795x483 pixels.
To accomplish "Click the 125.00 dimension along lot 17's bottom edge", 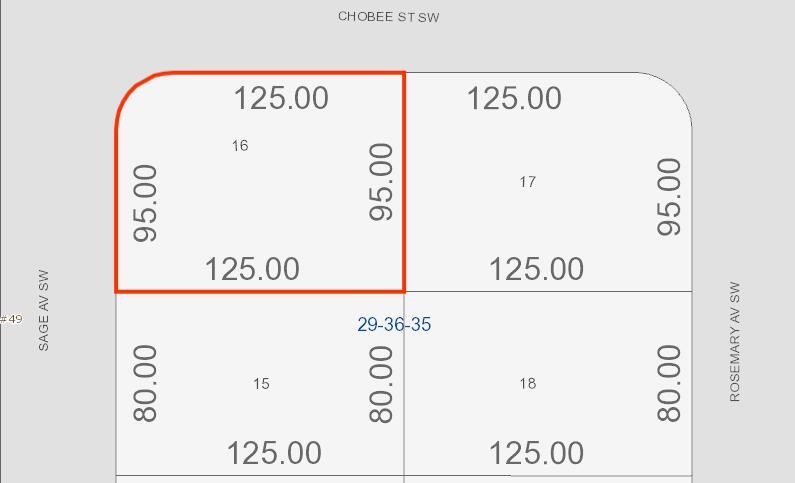I will 536,269.
